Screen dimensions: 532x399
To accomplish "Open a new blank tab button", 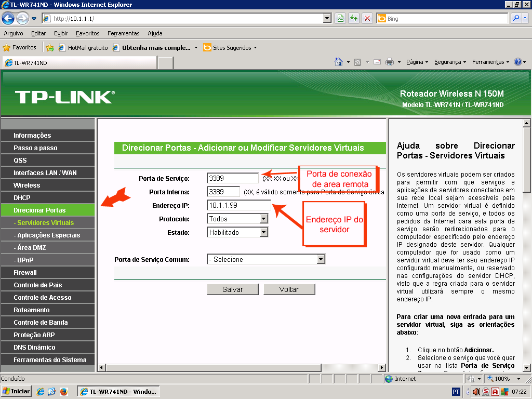I will click(x=166, y=63).
